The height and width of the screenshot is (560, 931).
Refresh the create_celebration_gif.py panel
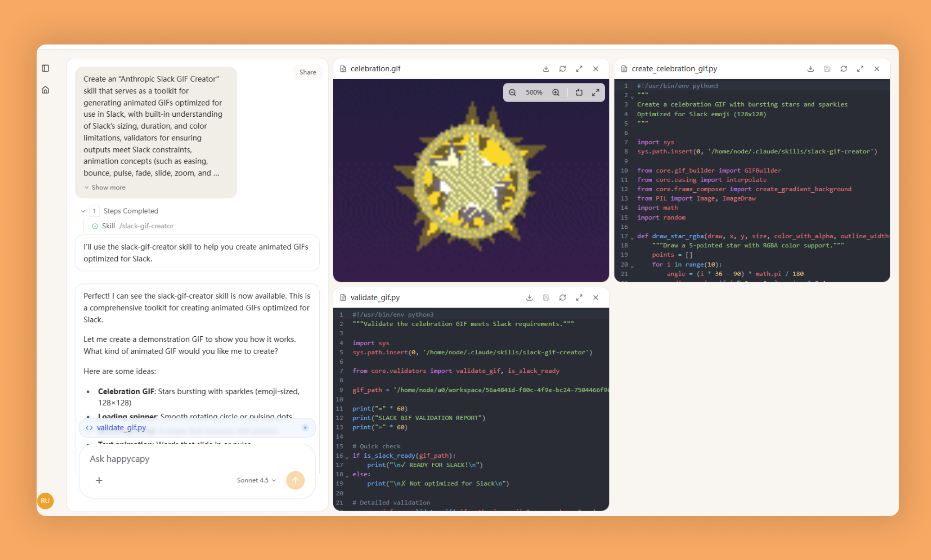tap(843, 69)
